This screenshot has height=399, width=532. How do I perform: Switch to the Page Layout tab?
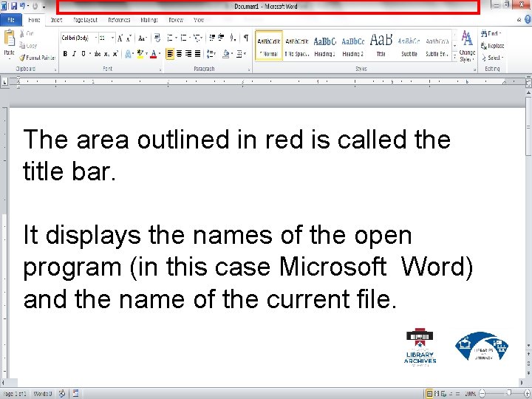click(85, 20)
